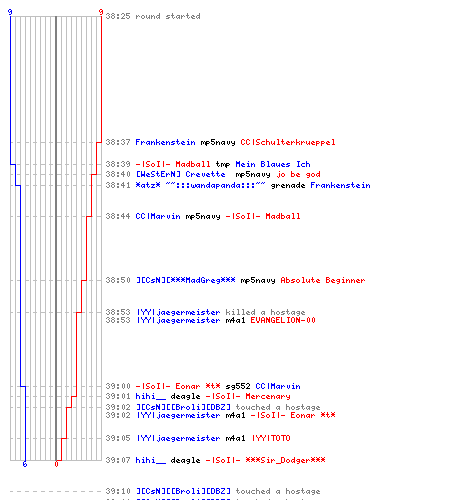Open -|SoI|- Eonar *t* at 39:00
Screen dimensions: 450x500
pos(178,386)
